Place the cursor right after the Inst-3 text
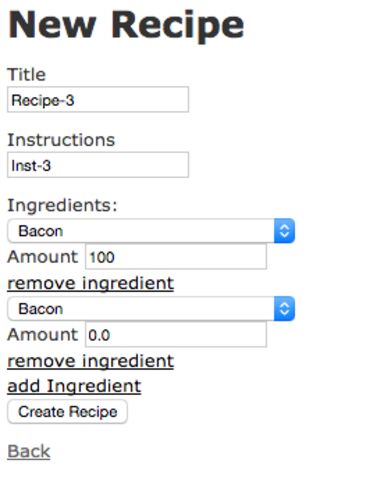The image size is (384, 500). pyautogui.click(x=52, y=166)
